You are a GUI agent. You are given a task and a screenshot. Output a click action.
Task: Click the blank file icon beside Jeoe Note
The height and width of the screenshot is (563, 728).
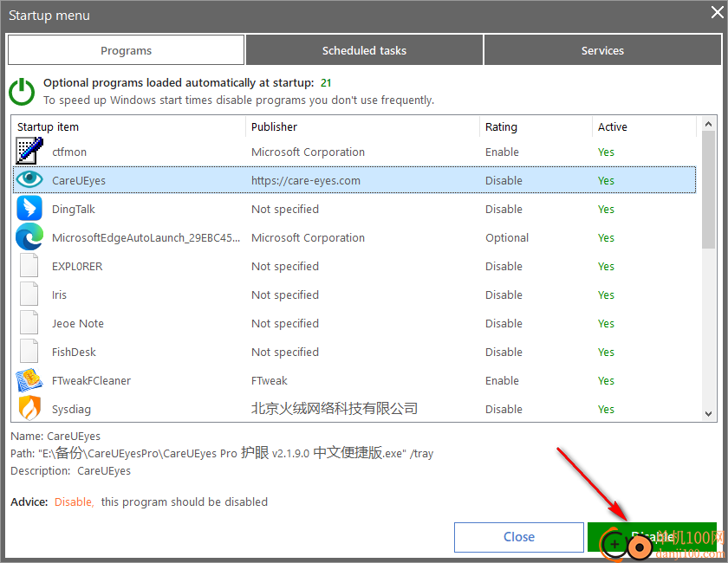click(29, 322)
